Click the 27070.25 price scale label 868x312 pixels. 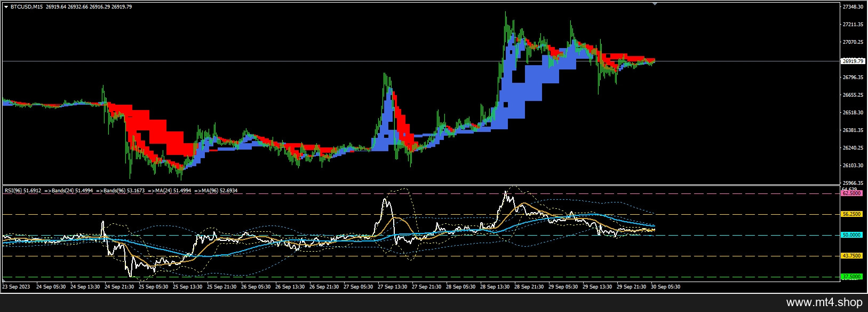(x=853, y=42)
